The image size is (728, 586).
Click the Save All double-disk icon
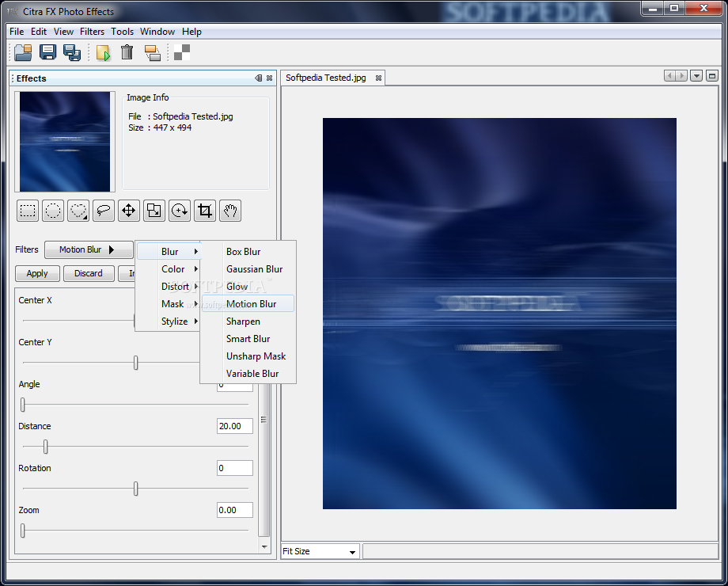(72, 52)
